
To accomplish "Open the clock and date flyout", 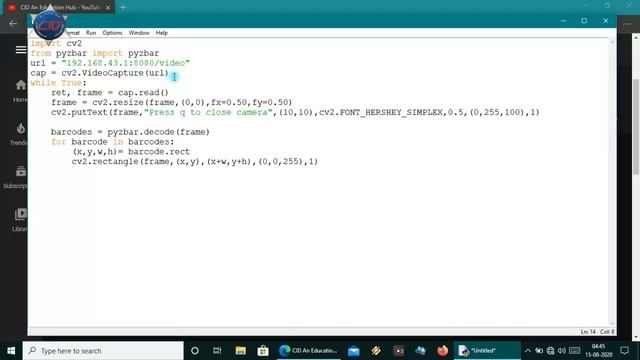I will [x=598, y=351].
